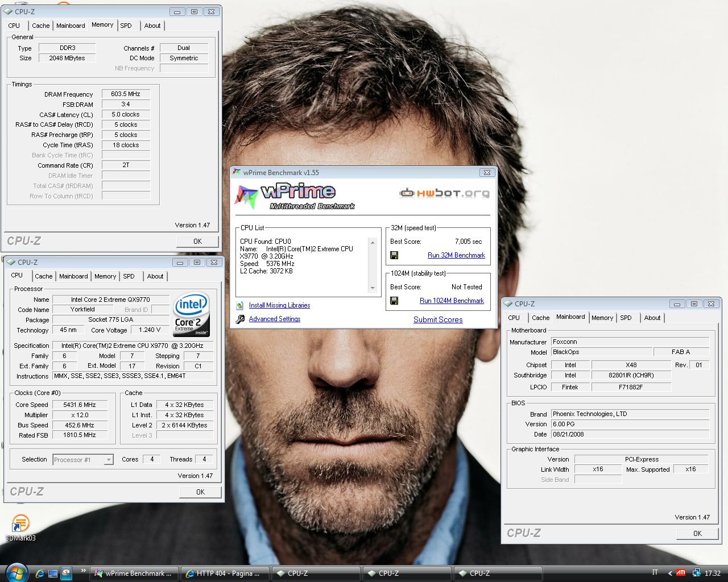This screenshot has height=582, width=728.
Task: Select Memory tab in CPU-tab CPU-Z window
Action: click(x=105, y=276)
